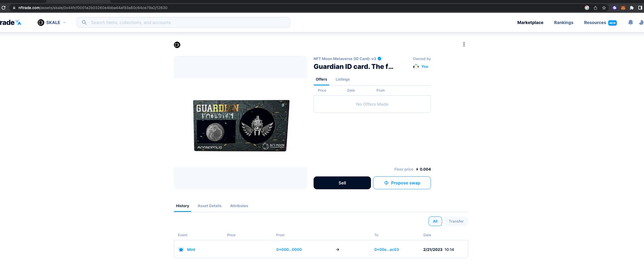
Task: Click the Event column header in history
Action: tap(182, 235)
